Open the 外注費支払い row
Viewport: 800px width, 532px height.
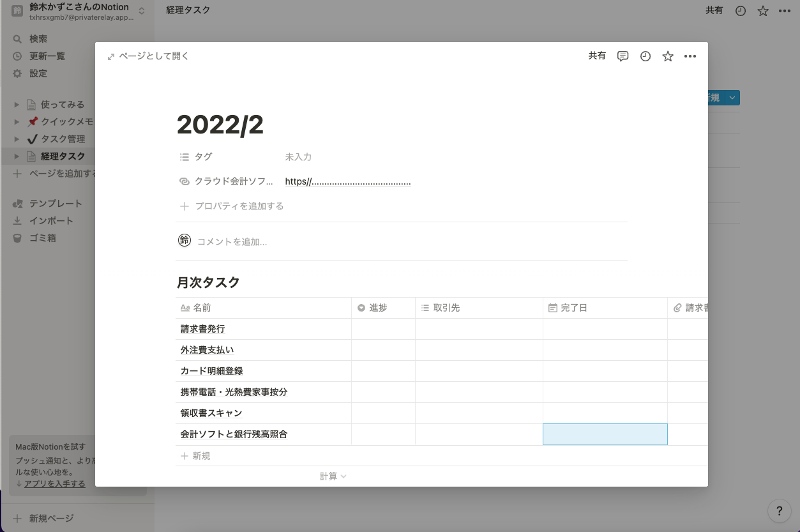(x=207, y=350)
